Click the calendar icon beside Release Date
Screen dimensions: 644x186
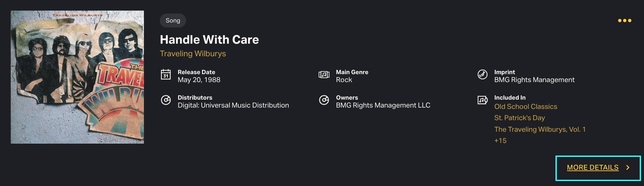[x=166, y=74]
